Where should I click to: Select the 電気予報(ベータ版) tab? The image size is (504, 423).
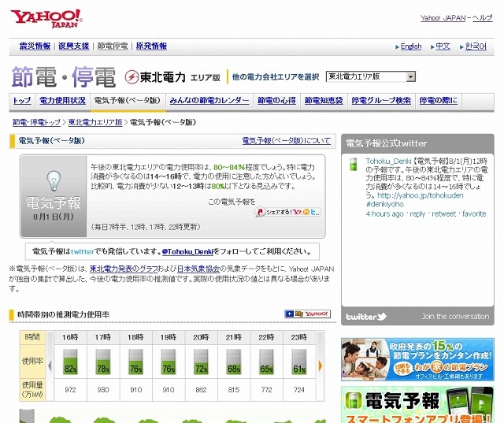click(x=128, y=101)
